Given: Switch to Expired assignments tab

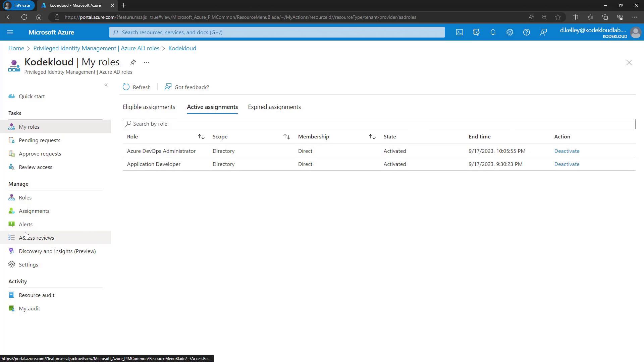Looking at the screenshot, I should pos(274,107).
